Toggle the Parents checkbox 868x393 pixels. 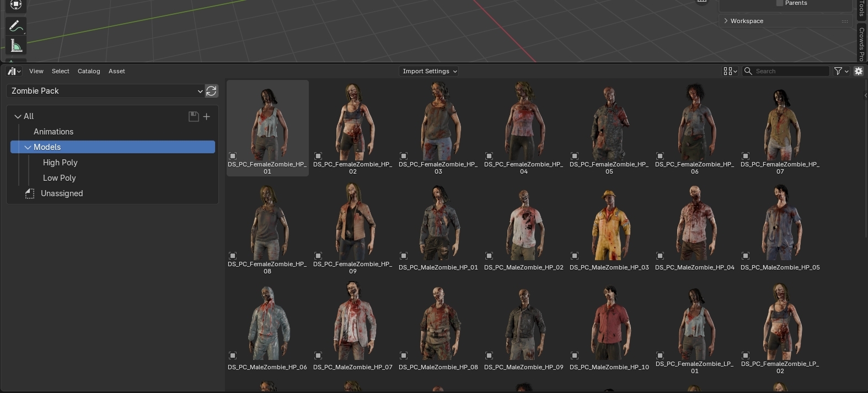(x=779, y=3)
